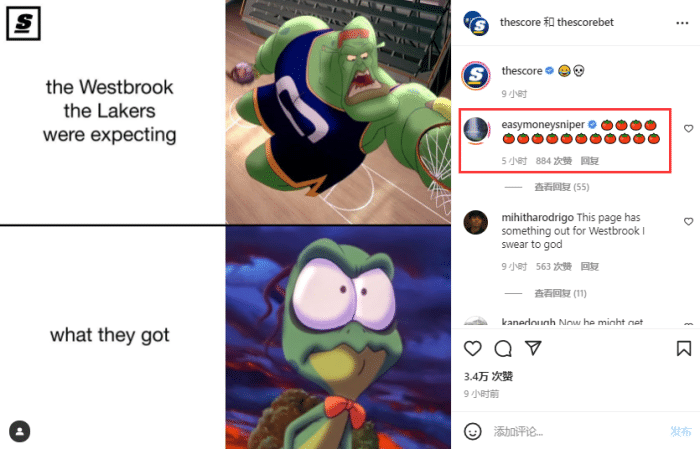This screenshot has height=449, width=700.
Task: Focus the add comment text field
Action: click(578, 431)
